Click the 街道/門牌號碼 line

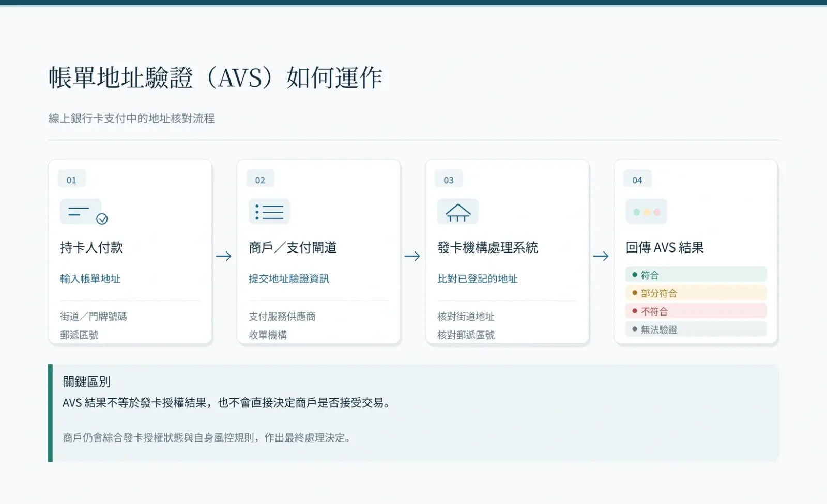(94, 316)
